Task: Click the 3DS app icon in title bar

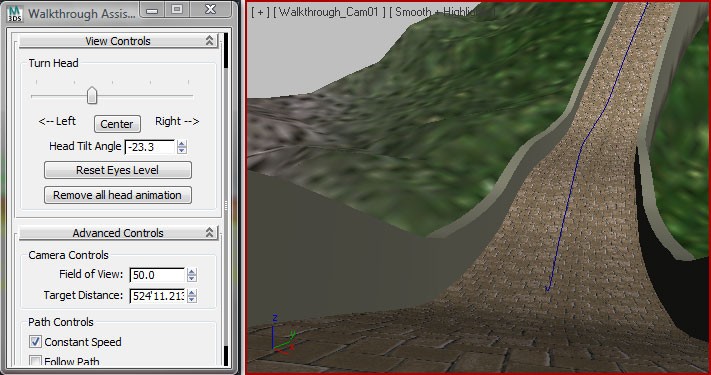Action: point(15,13)
